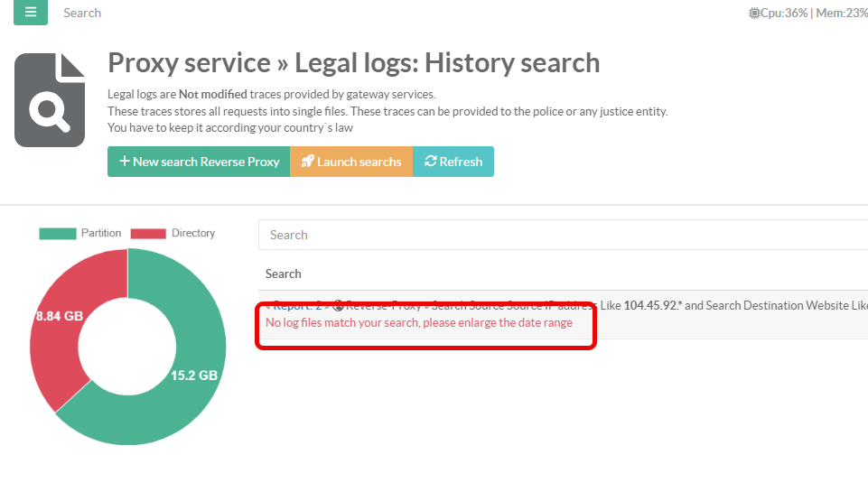
Task: Click the rocket icon on Launch searchs
Action: [307, 162]
